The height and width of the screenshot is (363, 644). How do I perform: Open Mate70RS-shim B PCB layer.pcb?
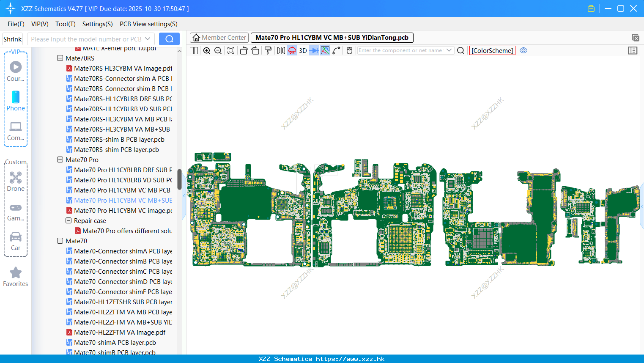click(115, 139)
